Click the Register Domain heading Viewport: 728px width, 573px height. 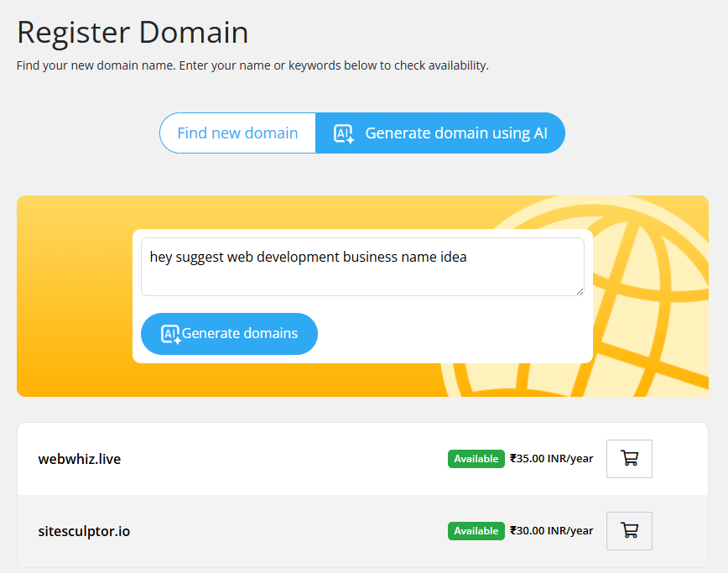pyautogui.click(x=133, y=33)
